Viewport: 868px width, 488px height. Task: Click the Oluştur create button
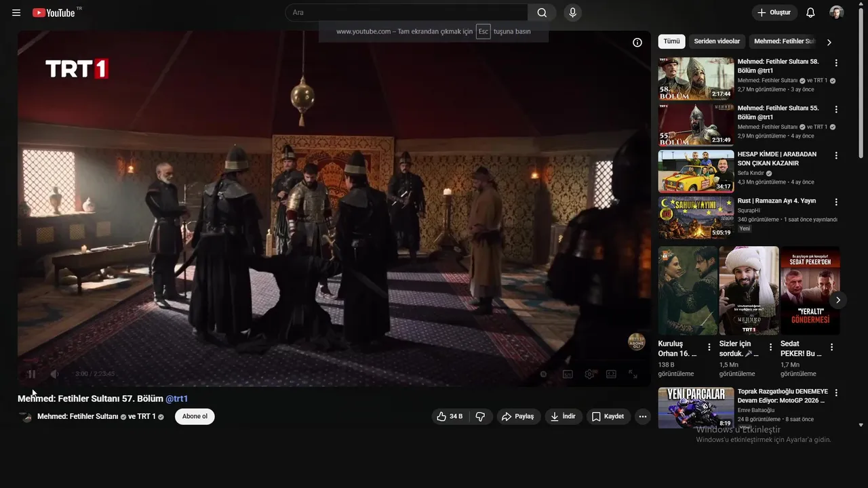point(774,13)
